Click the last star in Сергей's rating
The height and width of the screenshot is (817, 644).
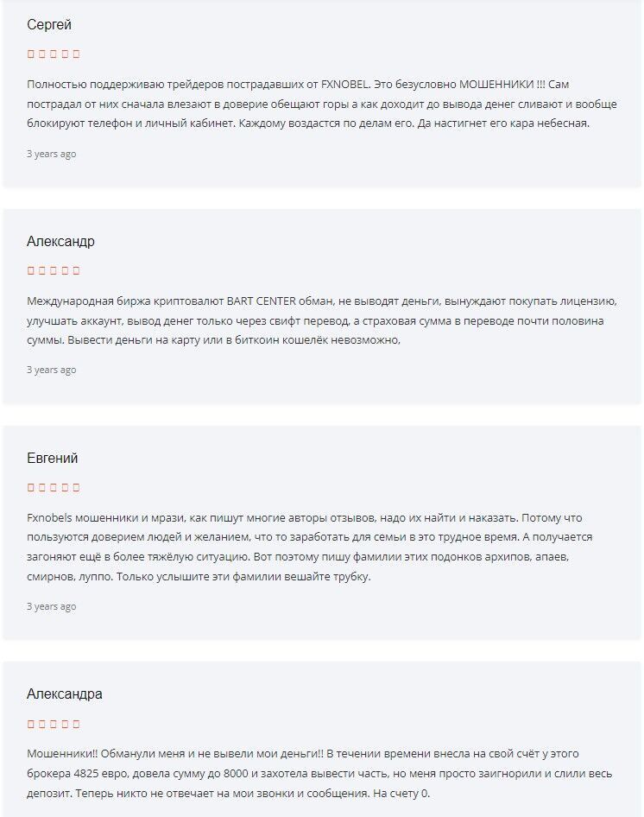tap(76, 54)
